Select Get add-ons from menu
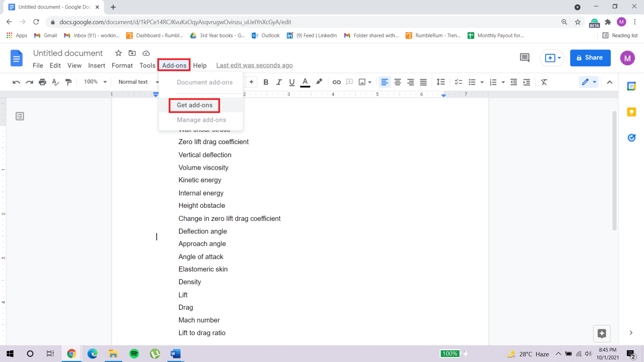This screenshot has height=362, width=644. [195, 105]
